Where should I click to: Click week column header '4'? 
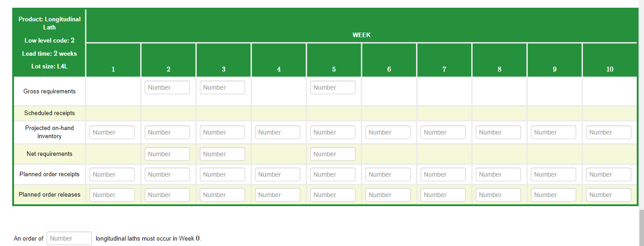(279, 69)
